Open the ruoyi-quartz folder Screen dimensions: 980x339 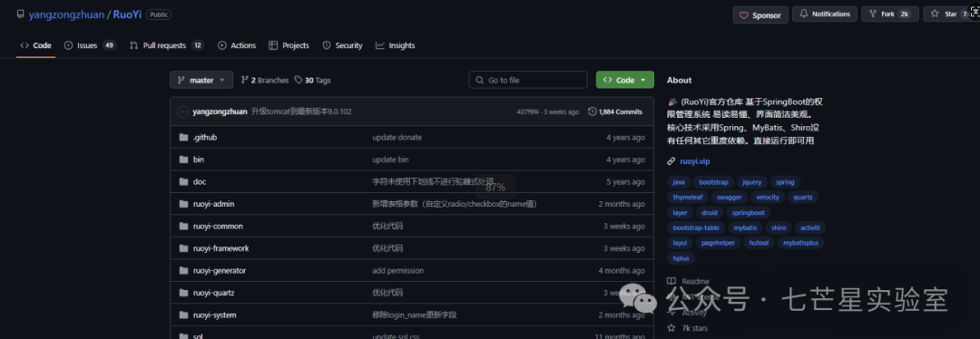[214, 292]
